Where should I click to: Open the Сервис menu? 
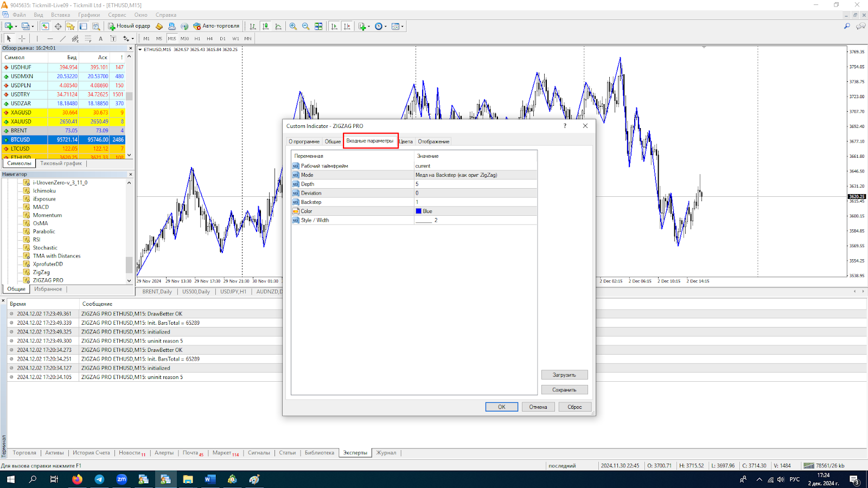coord(117,15)
